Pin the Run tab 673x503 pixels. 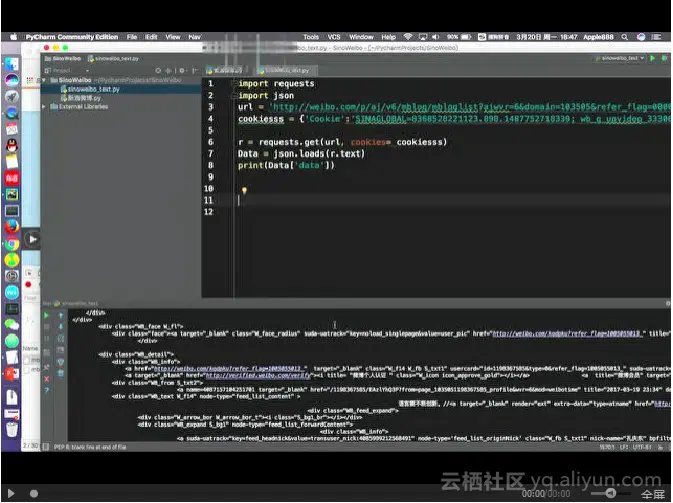pyautogui.click(x=46, y=367)
